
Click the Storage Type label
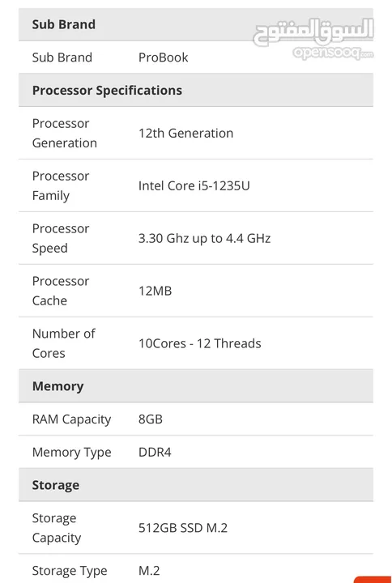pos(70,570)
